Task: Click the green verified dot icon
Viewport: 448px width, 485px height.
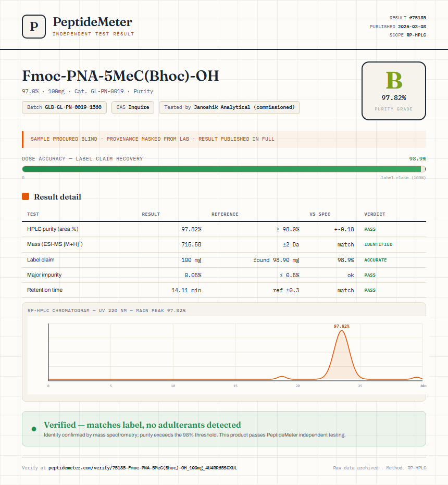Action: point(34,429)
